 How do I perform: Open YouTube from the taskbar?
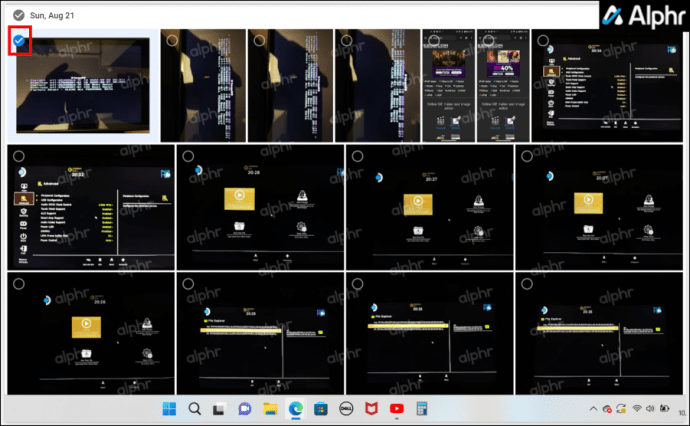[396, 409]
